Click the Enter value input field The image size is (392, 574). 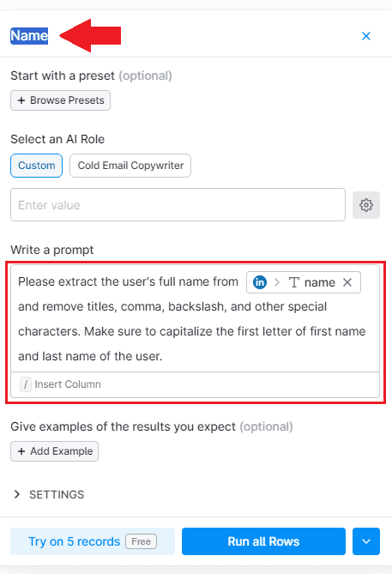tap(178, 205)
